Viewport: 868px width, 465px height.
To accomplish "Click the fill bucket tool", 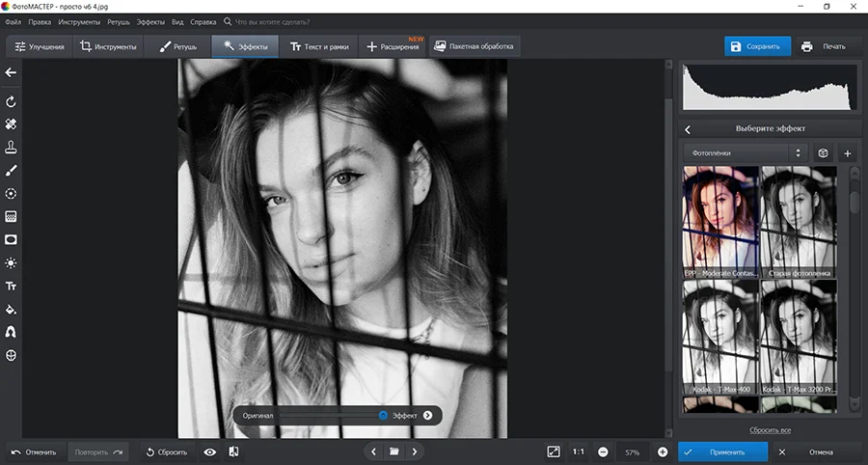I will tap(12, 310).
